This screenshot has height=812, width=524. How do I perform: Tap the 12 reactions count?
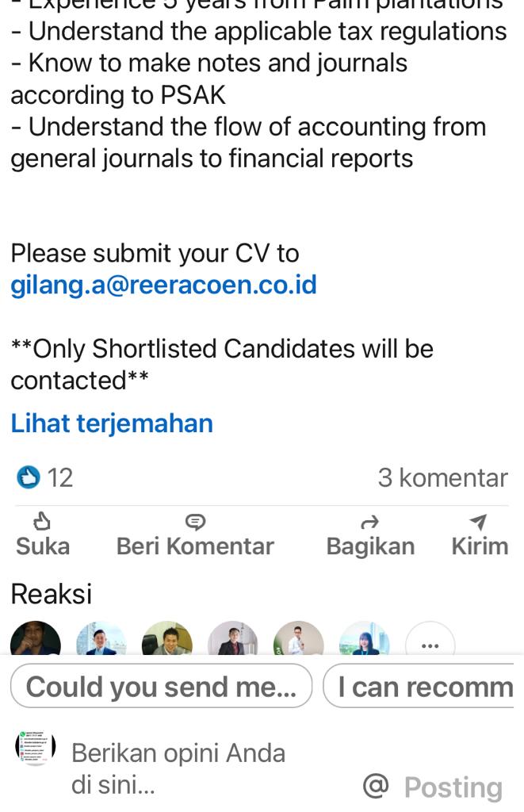pyautogui.click(x=60, y=477)
